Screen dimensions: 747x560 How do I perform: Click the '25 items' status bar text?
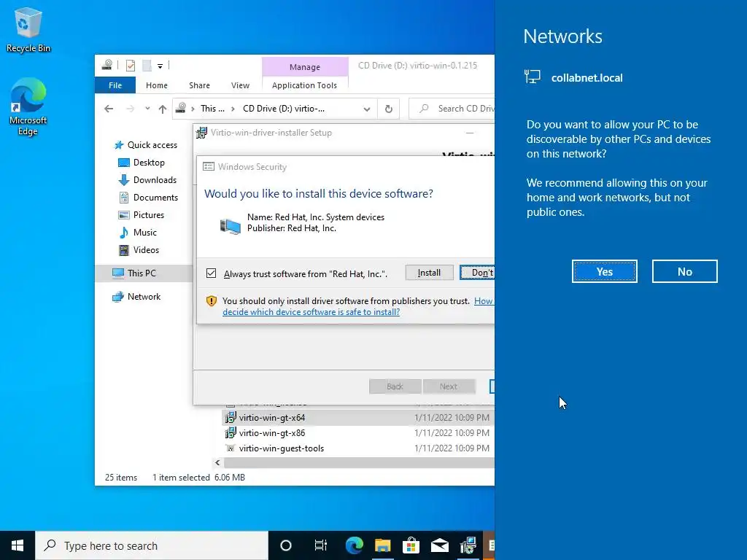[121, 478]
